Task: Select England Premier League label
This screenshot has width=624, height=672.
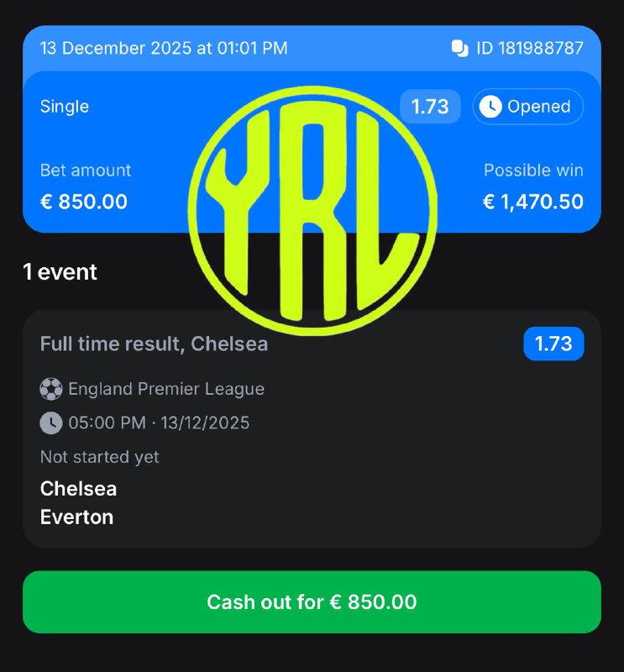Action: [166, 389]
